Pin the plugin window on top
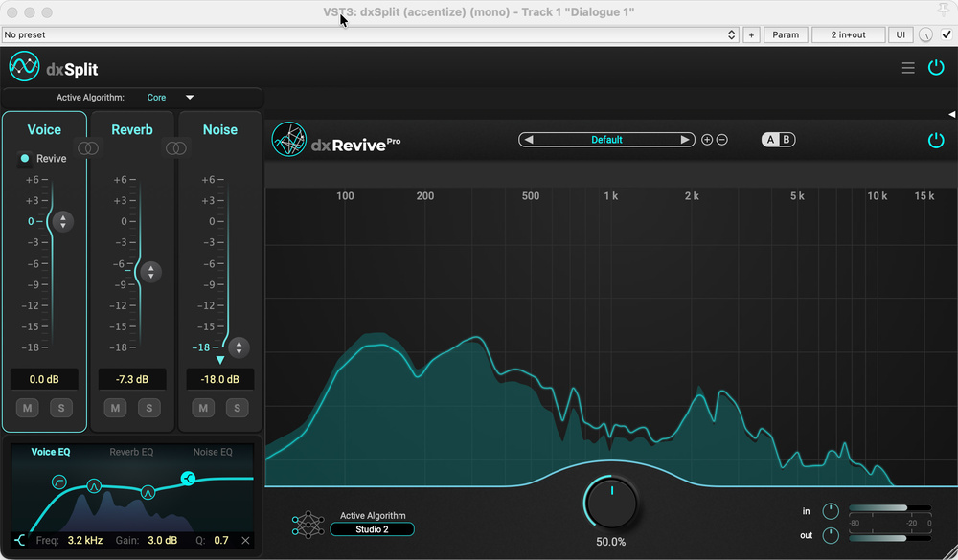This screenshot has width=958, height=560. tap(944, 9)
